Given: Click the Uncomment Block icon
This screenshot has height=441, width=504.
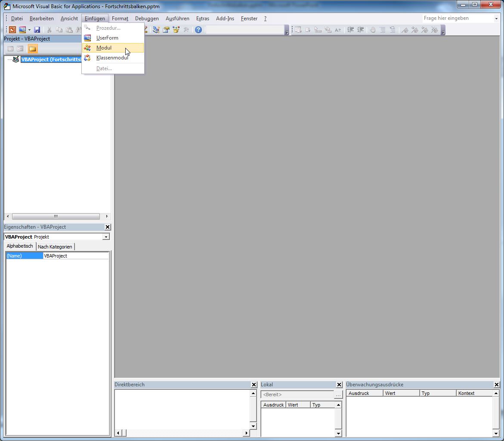Looking at the screenshot, I should pos(393,30).
